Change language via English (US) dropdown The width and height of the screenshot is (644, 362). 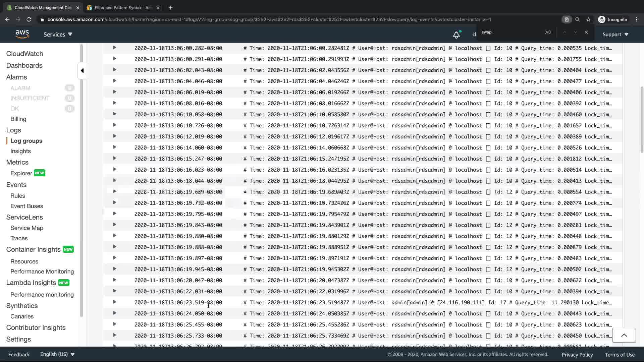(57, 354)
